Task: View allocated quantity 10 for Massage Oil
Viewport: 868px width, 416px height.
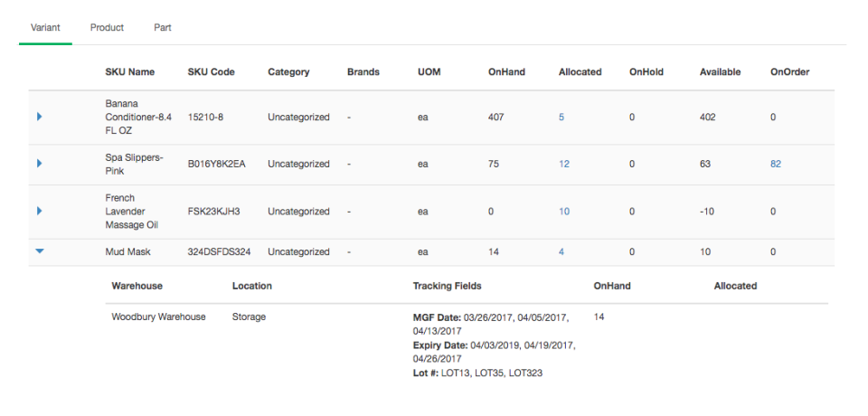Action: click(x=564, y=211)
